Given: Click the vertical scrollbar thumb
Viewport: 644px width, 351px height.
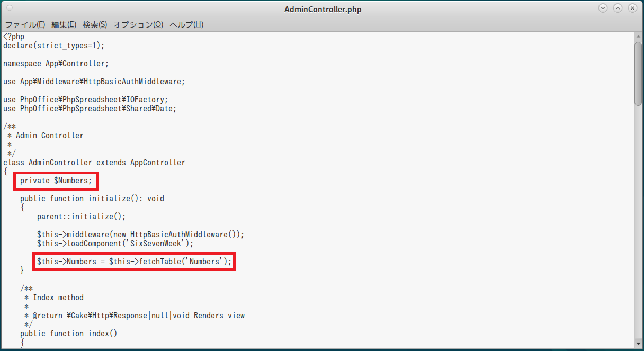Looking at the screenshot, I should (638, 73).
